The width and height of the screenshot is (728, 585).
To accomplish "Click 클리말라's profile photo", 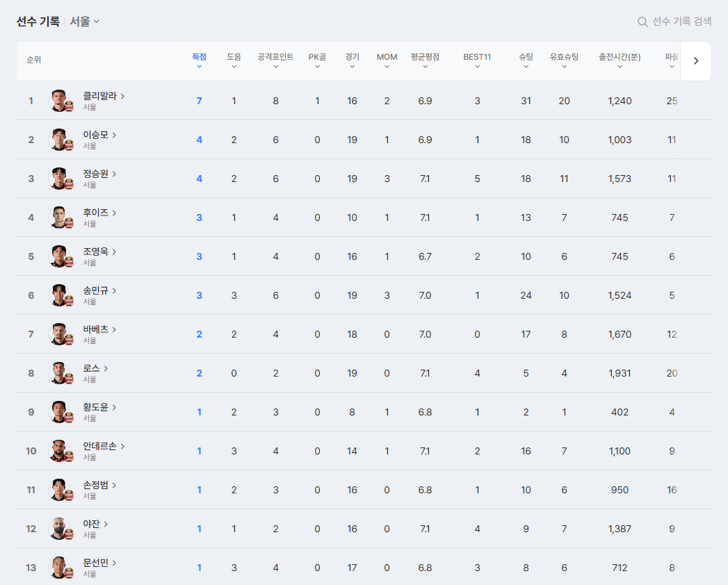I will [60, 101].
